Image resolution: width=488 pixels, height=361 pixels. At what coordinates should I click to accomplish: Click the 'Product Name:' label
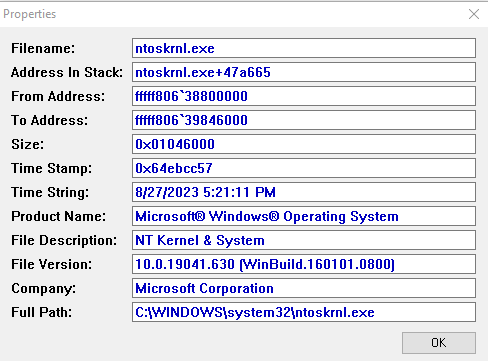(59, 216)
